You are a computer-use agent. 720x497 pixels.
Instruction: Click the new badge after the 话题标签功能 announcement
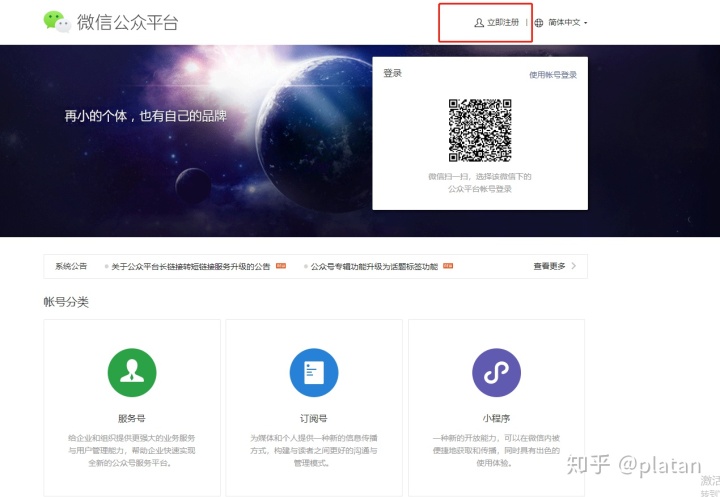(448, 266)
